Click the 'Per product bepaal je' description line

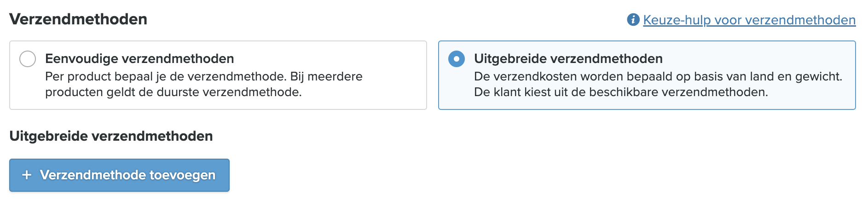tap(204, 76)
